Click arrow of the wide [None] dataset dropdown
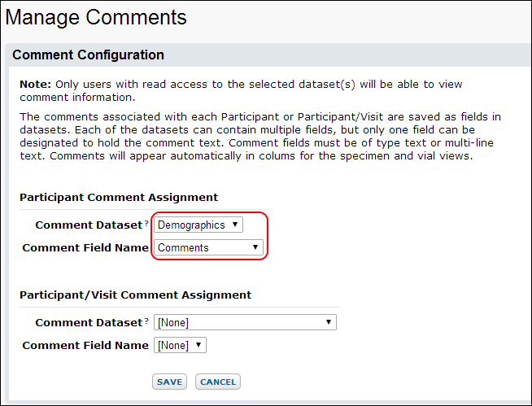Screen dimensions: 532x406 [329, 322]
